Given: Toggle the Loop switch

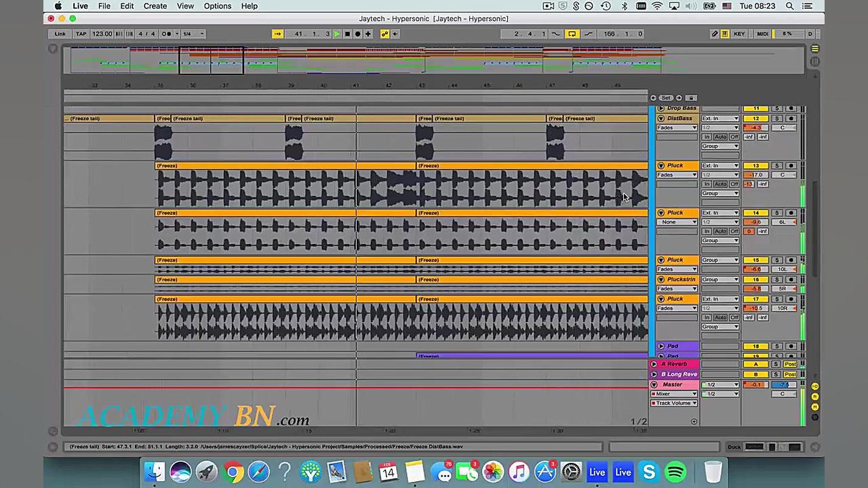Looking at the screenshot, I should click(572, 34).
